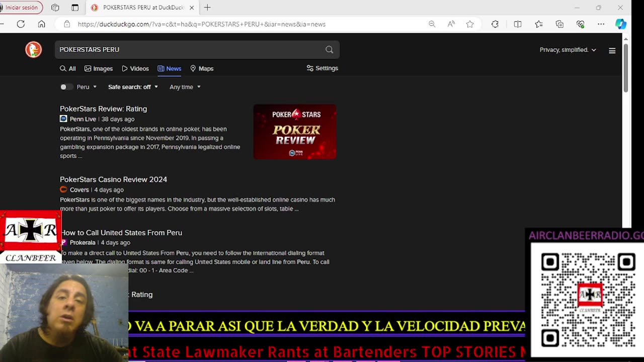Click the '38 days ago' text
Viewport: 644px width, 362px height.
(x=118, y=119)
